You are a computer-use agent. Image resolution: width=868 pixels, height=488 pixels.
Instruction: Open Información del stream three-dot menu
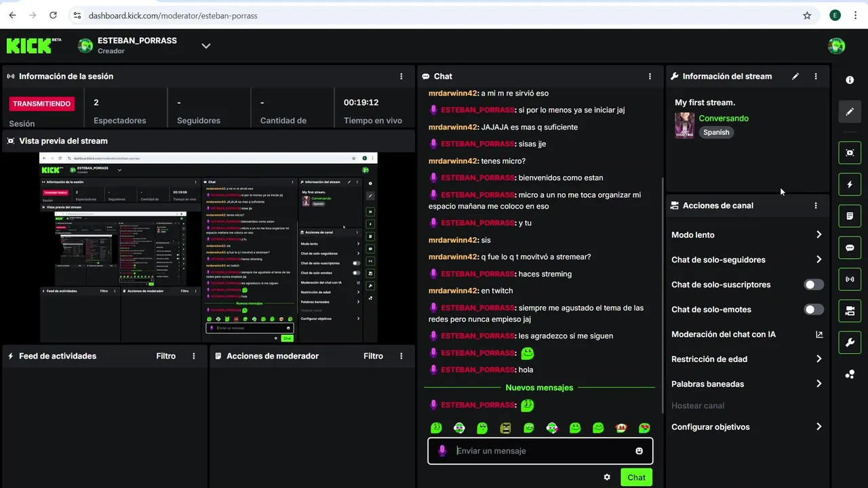click(816, 77)
